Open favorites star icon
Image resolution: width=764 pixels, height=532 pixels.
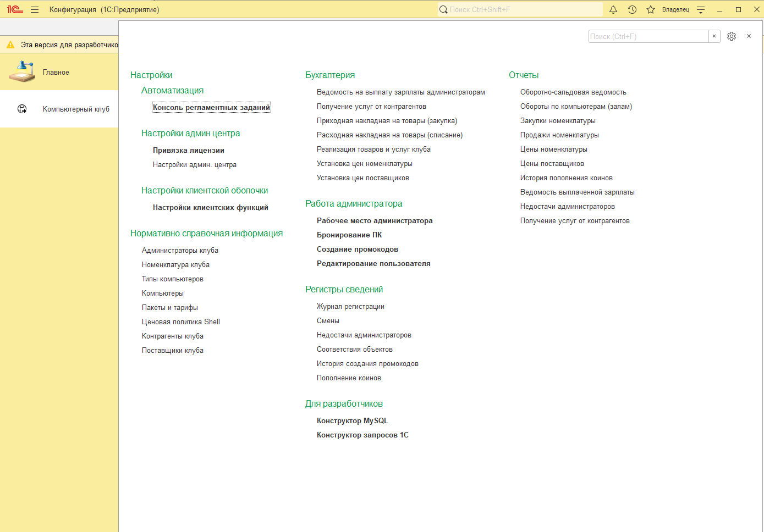point(651,10)
